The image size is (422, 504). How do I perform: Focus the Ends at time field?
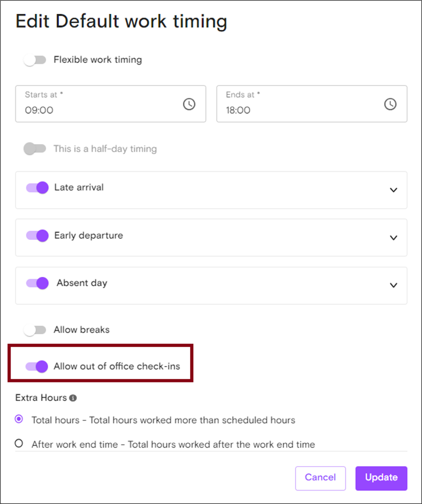click(312, 104)
